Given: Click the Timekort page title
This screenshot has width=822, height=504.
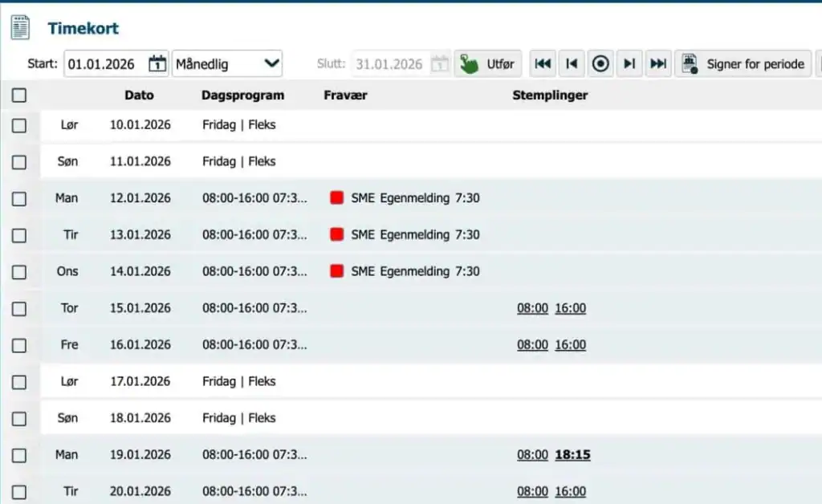Looking at the screenshot, I should coord(83,28).
